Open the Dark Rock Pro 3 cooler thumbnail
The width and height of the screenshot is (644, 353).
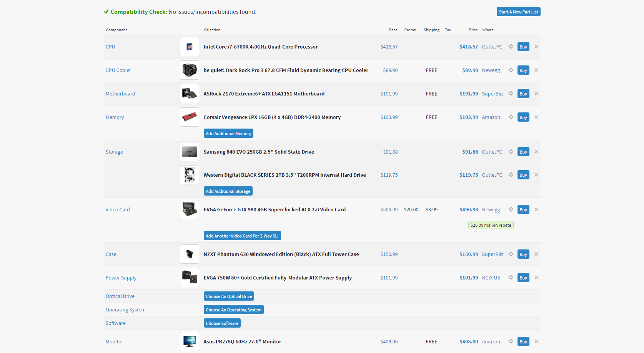[190, 70]
